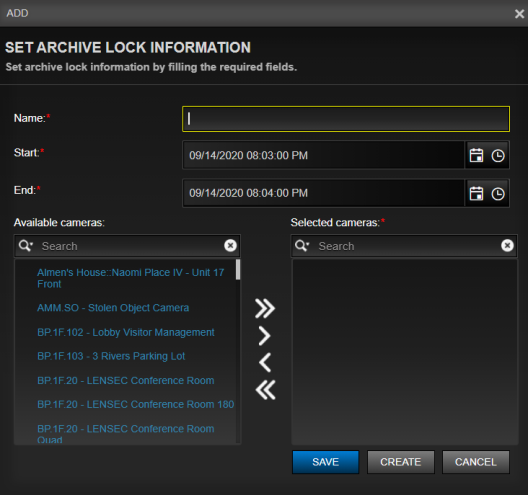
Task: Open Selected cameras search options magnifier
Action: coord(302,245)
